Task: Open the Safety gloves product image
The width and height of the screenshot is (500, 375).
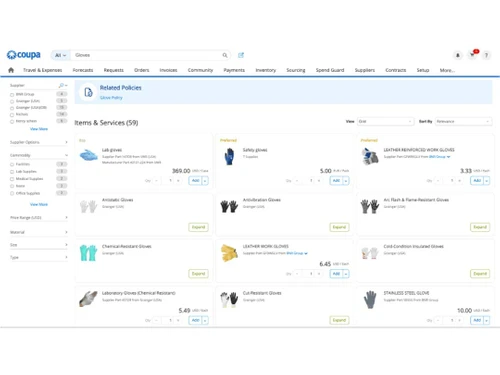Action: point(229,156)
